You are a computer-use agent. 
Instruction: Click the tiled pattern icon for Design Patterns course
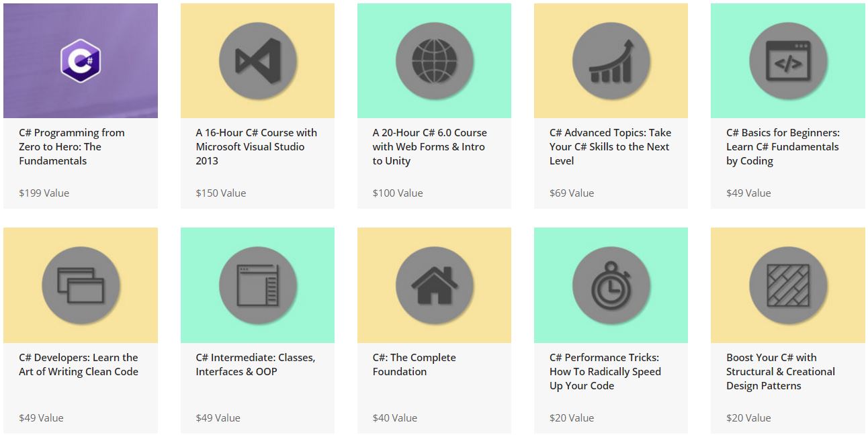point(787,285)
